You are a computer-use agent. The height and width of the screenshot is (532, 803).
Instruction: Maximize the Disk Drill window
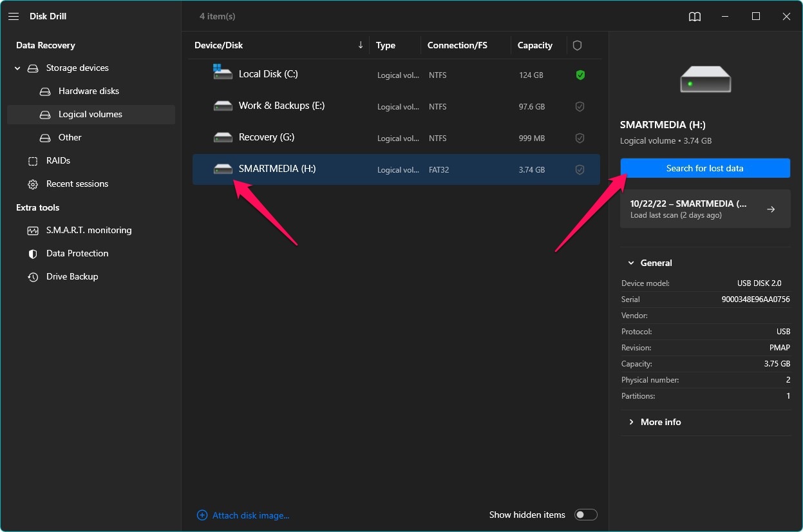coord(756,17)
